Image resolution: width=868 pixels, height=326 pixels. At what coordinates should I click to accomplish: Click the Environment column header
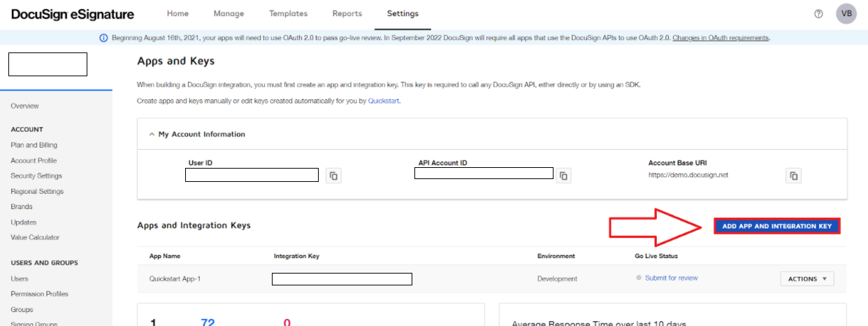click(556, 257)
